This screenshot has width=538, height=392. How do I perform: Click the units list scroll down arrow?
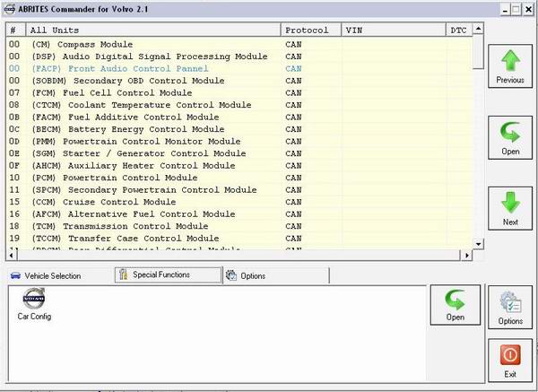478,244
